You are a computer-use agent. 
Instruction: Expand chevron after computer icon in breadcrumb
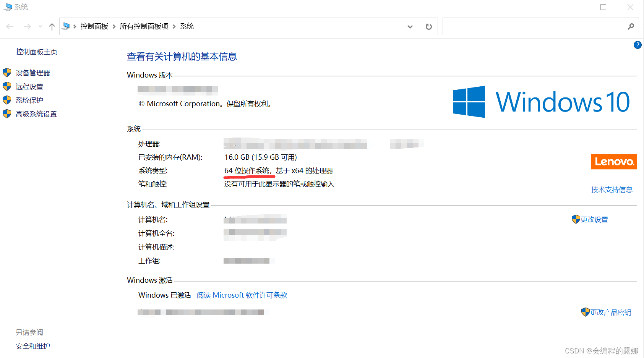(x=75, y=26)
